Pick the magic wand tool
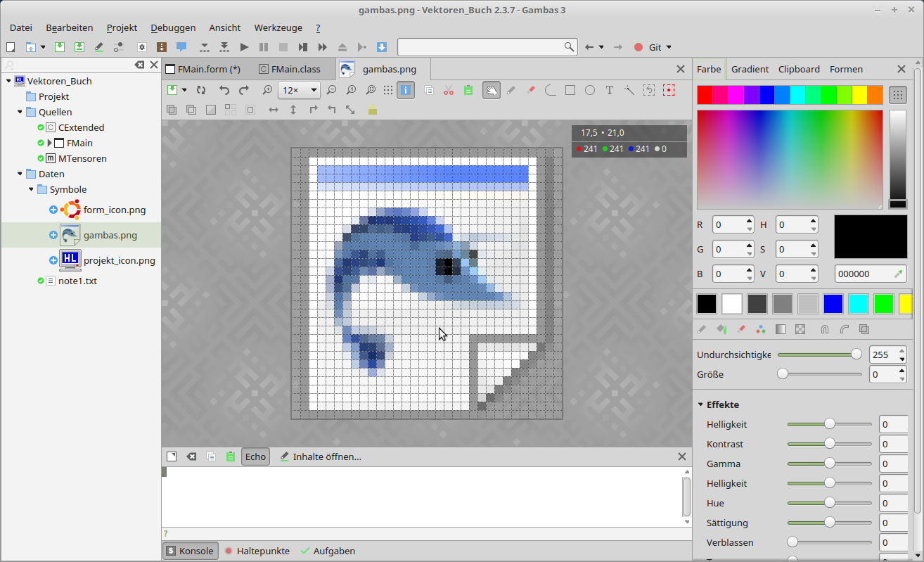Viewport: 924px width, 562px height. point(629,90)
